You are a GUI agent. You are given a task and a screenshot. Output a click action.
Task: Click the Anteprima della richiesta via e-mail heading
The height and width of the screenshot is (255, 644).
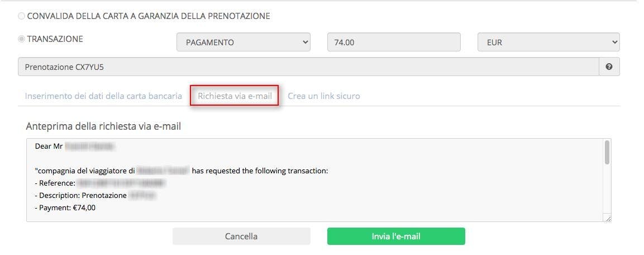pyautogui.click(x=103, y=126)
